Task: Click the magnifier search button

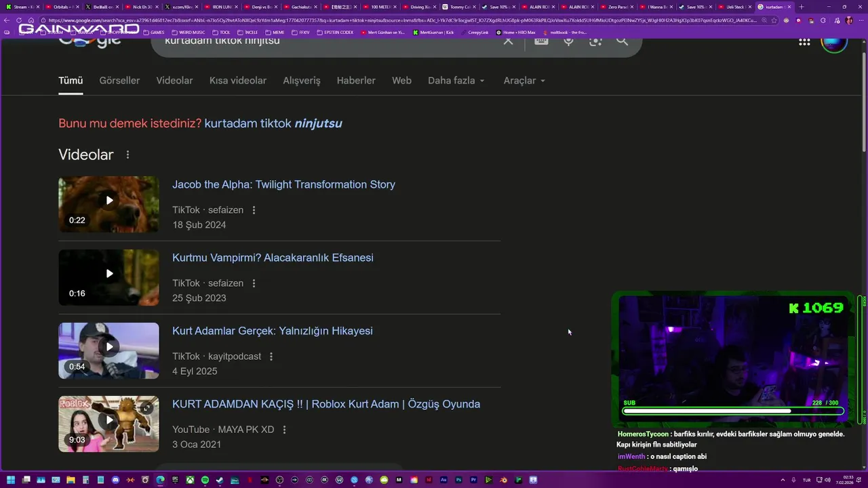Action: point(622,41)
